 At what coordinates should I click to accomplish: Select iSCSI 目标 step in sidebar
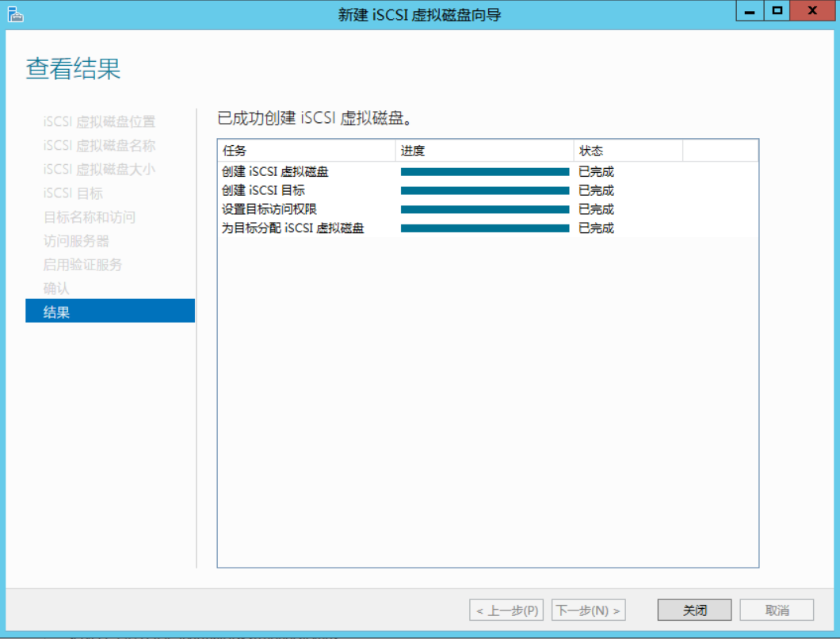pyautogui.click(x=73, y=193)
